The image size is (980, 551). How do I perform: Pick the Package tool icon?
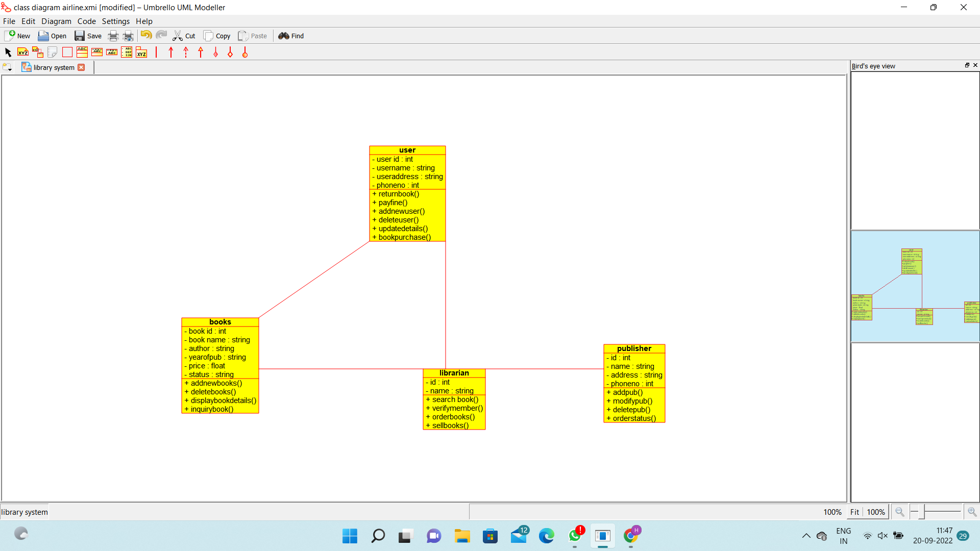[x=141, y=52]
